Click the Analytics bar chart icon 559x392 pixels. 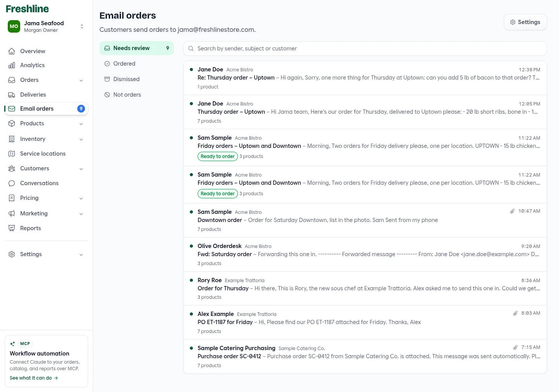pyautogui.click(x=12, y=65)
